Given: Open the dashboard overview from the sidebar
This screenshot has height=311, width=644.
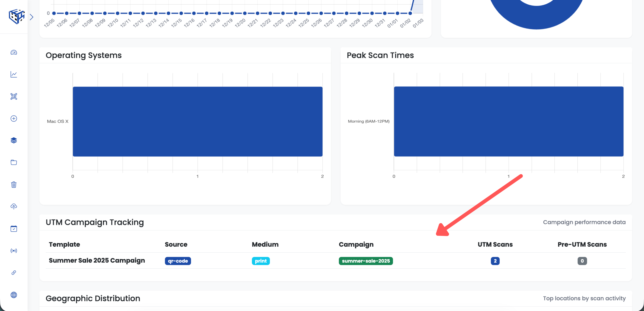Looking at the screenshot, I should (14, 52).
